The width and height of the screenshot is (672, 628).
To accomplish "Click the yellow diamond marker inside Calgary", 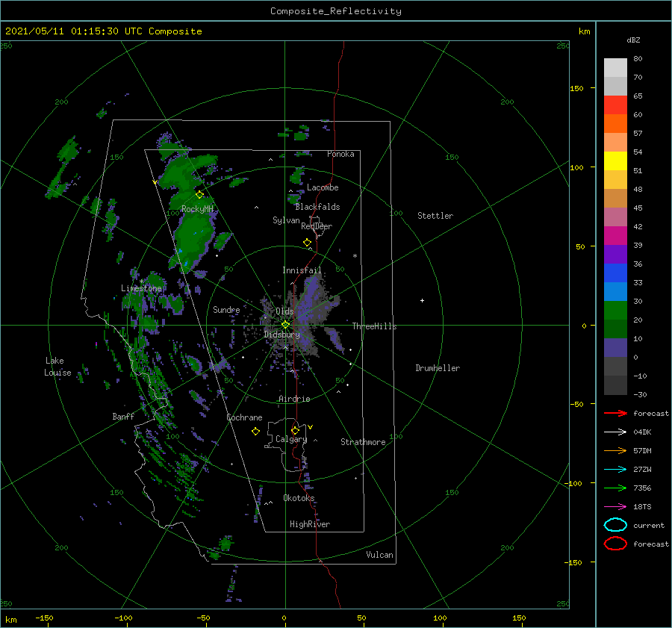I will (295, 430).
